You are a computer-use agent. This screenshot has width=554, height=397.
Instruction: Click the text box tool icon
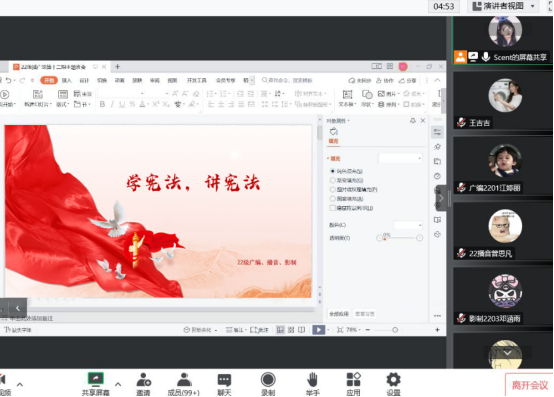pyautogui.click(x=347, y=94)
